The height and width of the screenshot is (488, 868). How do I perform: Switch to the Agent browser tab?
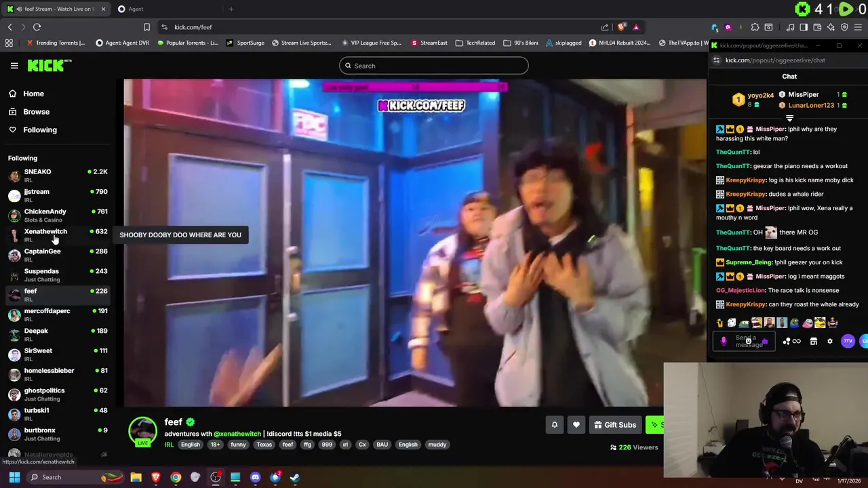pyautogui.click(x=136, y=9)
